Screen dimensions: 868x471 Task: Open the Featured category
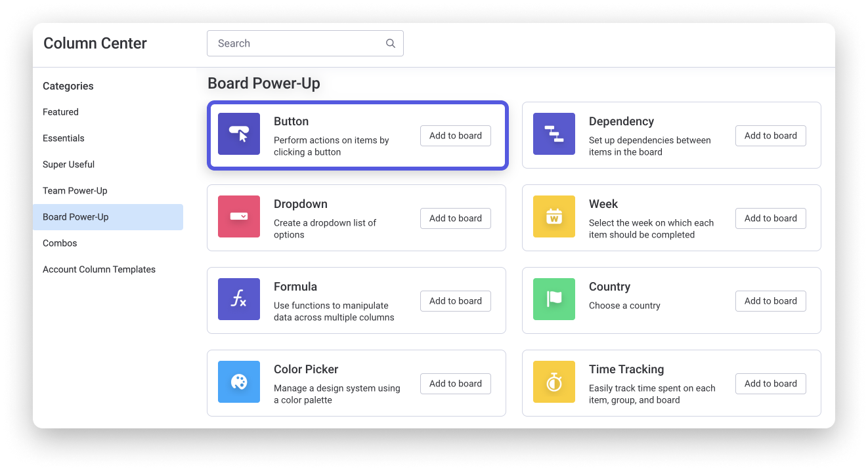coord(108,112)
